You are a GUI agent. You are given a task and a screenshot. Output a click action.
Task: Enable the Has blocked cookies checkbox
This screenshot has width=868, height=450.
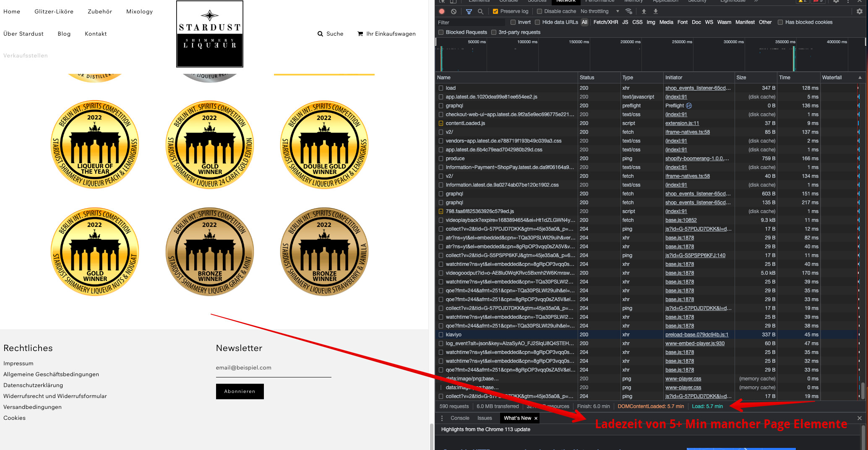[x=780, y=22]
